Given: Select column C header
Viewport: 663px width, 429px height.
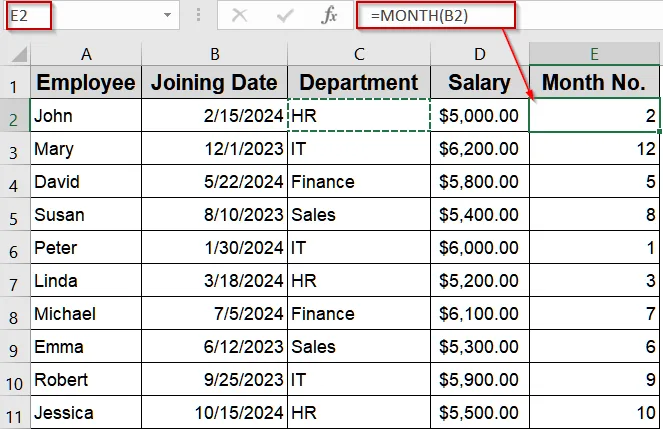Looking at the screenshot, I should click(x=359, y=54).
